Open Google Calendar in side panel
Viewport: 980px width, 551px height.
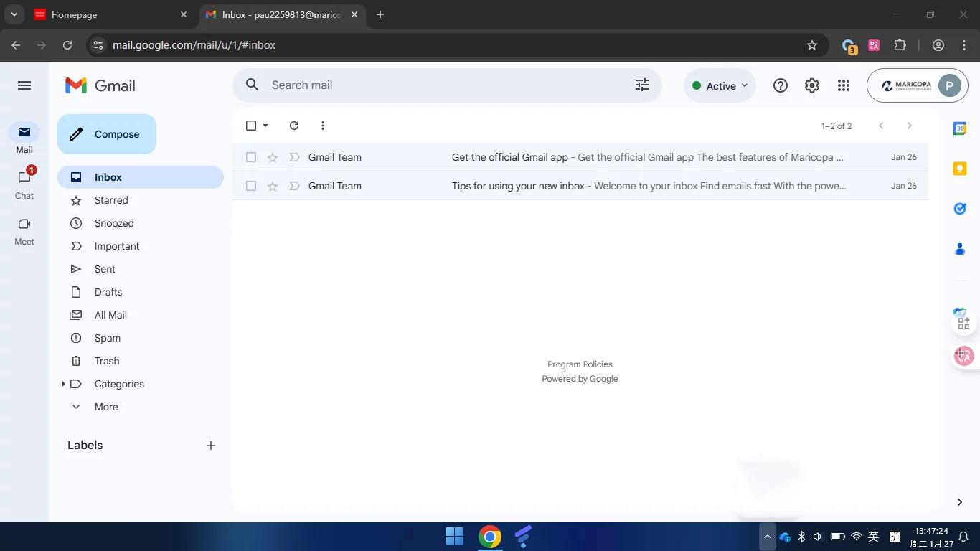coord(959,128)
